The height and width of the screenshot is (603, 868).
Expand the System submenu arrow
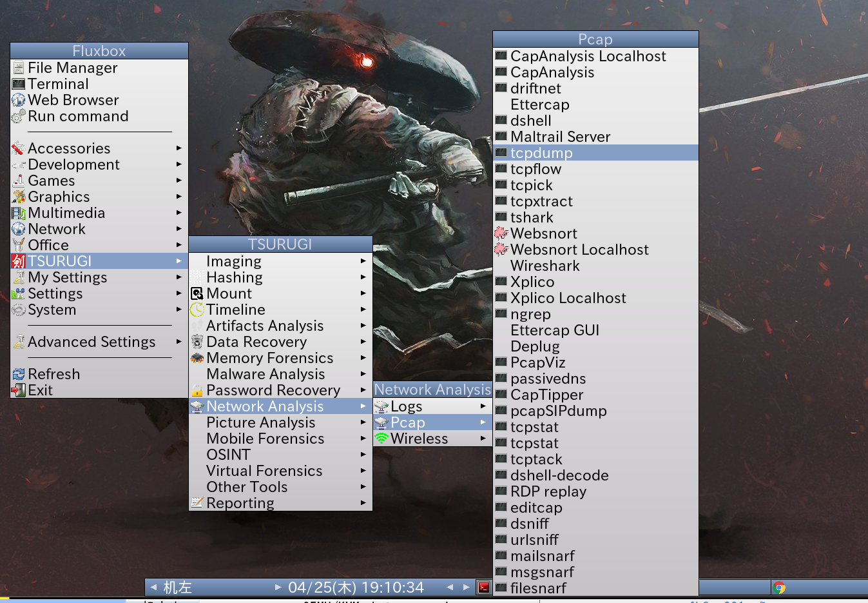178,310
